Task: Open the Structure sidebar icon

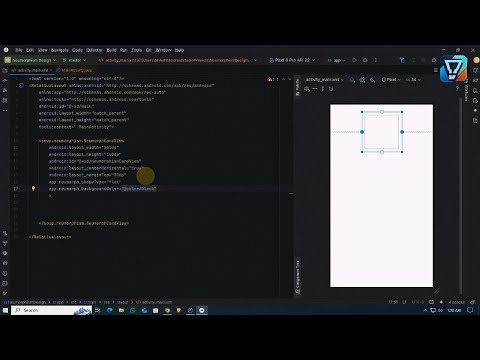Action: [5, 100]
